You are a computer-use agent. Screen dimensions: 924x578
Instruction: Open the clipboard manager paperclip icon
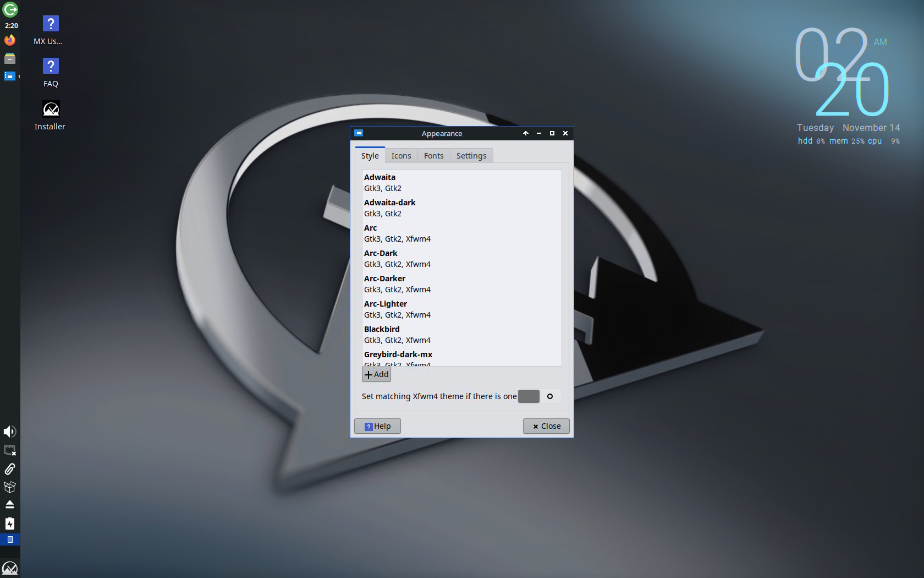[x=10, y=468]
